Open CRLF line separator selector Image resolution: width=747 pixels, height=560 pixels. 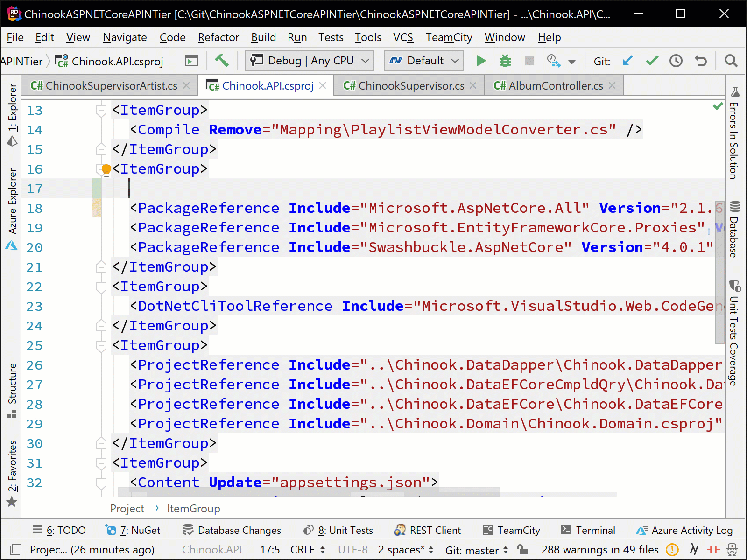(308, 550)
